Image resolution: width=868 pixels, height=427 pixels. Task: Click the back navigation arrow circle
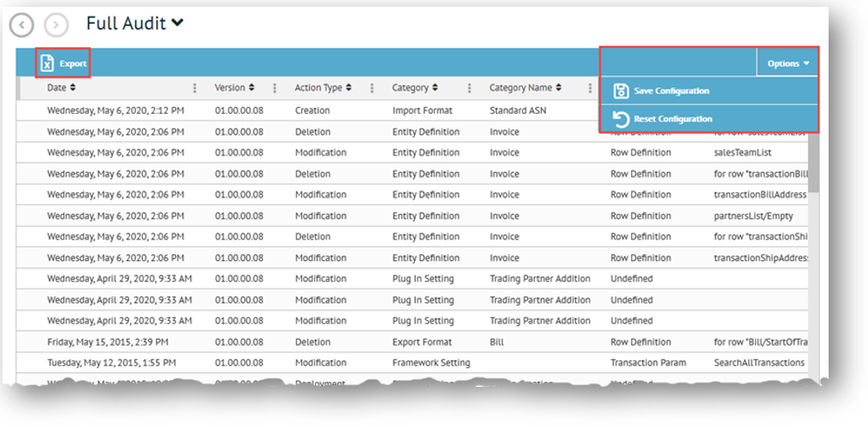pos(21,25)
